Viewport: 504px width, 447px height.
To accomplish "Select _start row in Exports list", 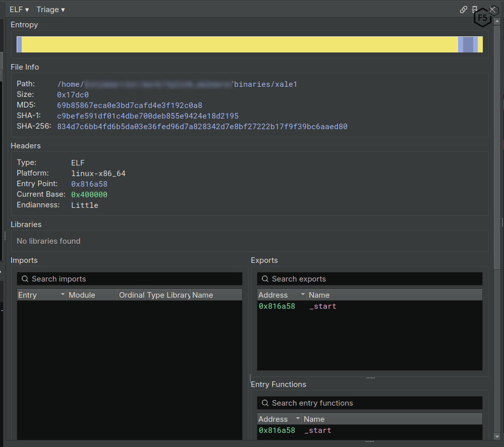I will [x=322, y=306].
